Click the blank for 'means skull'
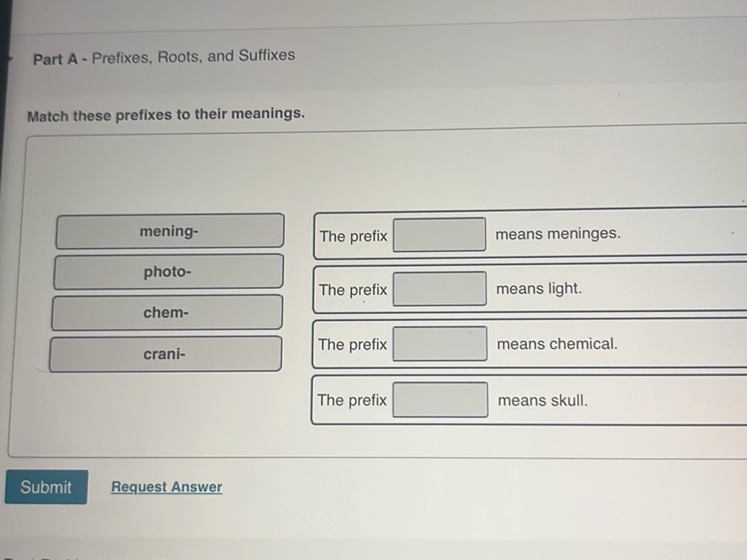This screenshot has width=747, height=560. (440, 399)
